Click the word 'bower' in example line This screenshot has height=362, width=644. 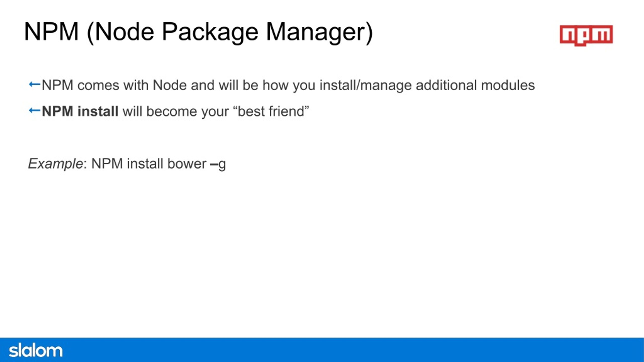click(x=187, y=164)
